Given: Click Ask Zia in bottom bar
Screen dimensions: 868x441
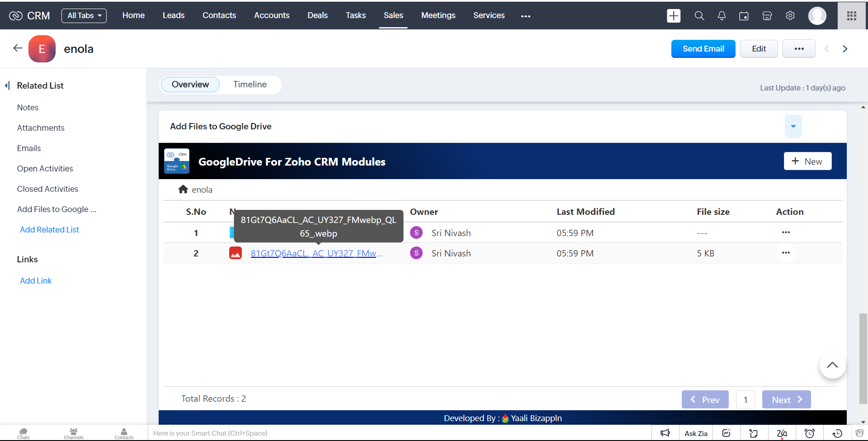Looking at the screenshot, I should click(696, 433).
